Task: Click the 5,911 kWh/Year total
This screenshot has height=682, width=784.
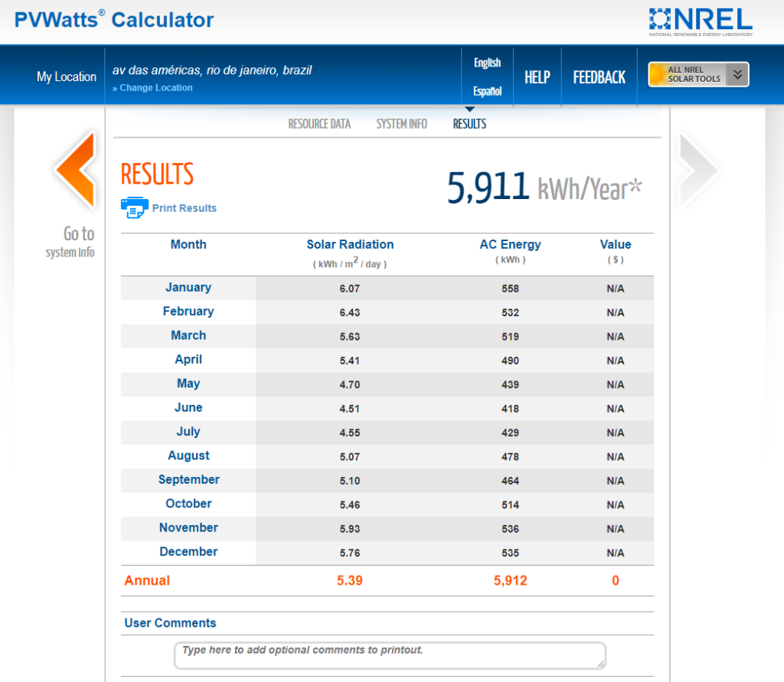Action: pos(544,188)
